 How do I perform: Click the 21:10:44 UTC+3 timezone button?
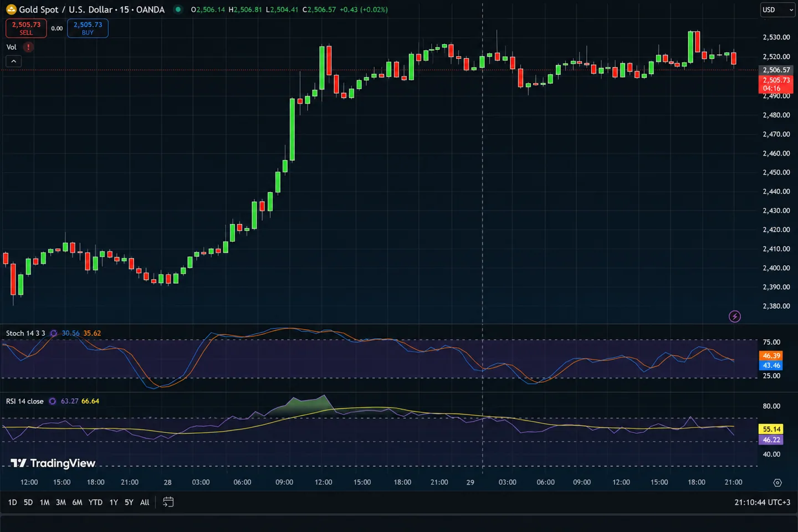click(x=762, y=502)
